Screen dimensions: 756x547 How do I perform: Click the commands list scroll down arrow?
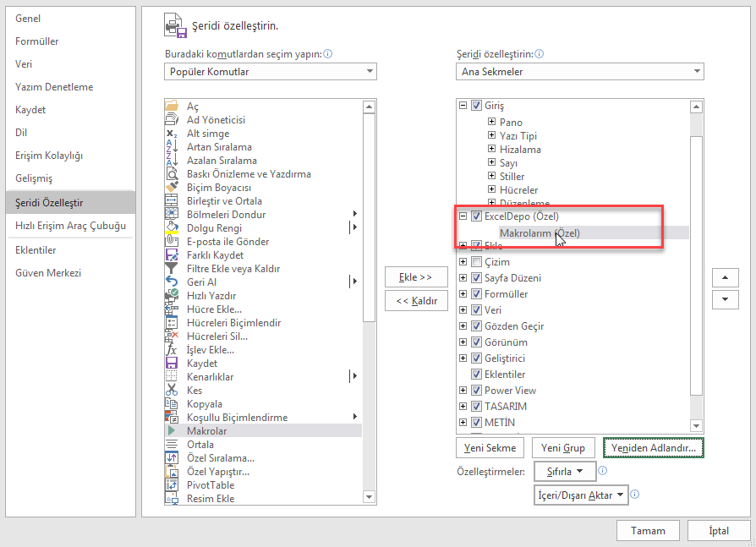point(370,497)
